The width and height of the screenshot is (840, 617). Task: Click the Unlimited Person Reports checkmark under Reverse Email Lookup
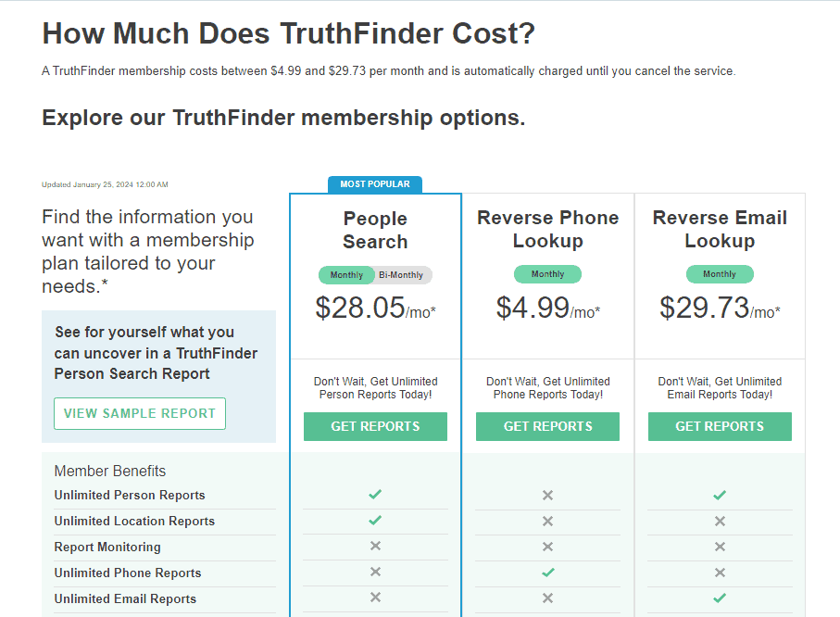tap(720, 495)
